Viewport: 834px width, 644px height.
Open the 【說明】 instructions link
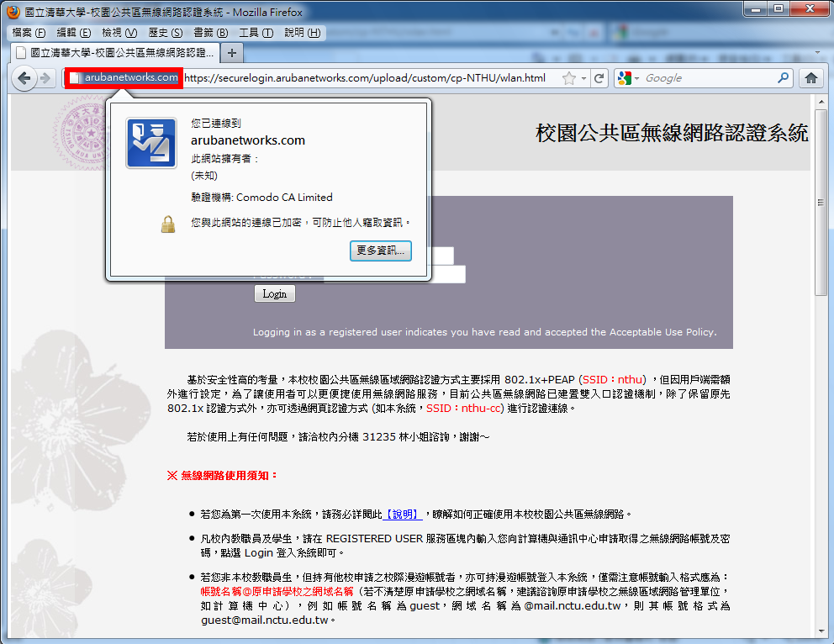coord(403,514)
